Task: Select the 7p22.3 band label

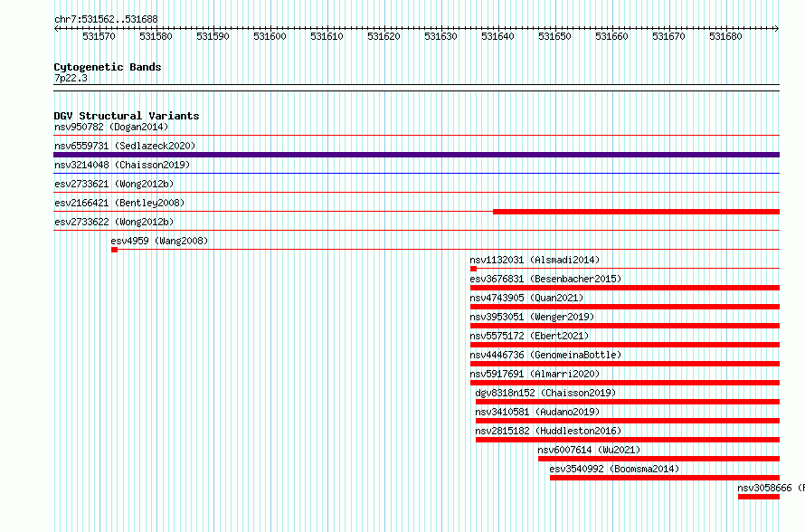Action: 71,78
